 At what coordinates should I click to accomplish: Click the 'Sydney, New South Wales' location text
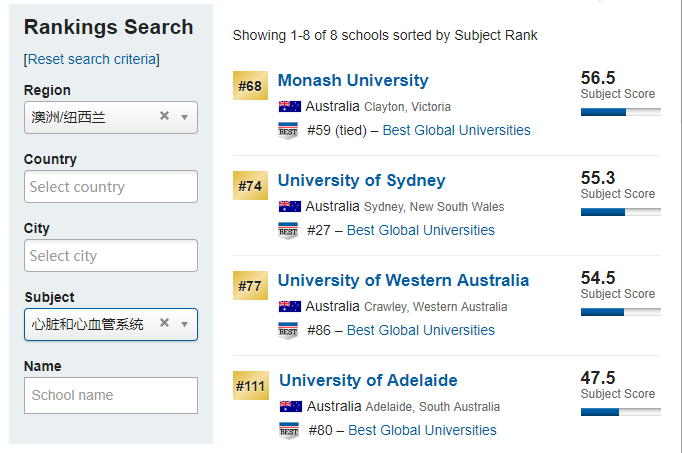coord(434,207)
